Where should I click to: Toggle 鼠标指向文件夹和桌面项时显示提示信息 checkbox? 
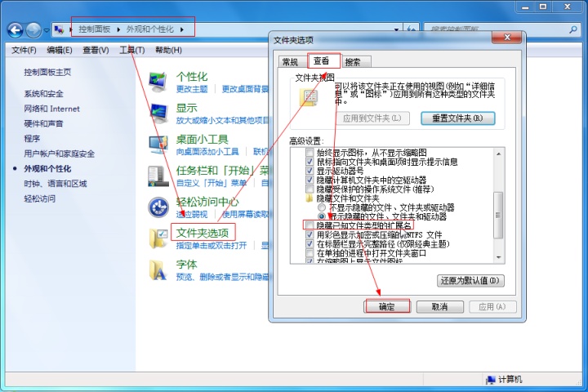pyautogui.click(x=310, y=162)
